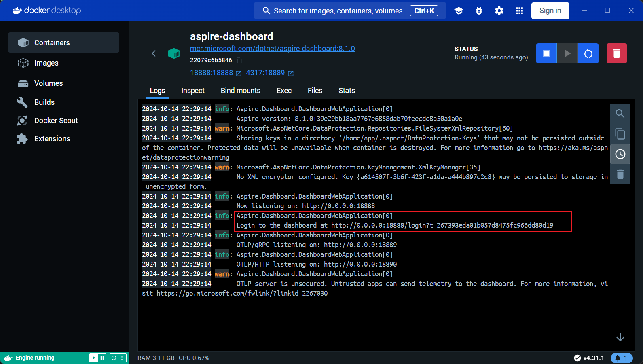Open engine more-options three-dot menu
This screenshot has width=643, height=364.
pos(122,358)
